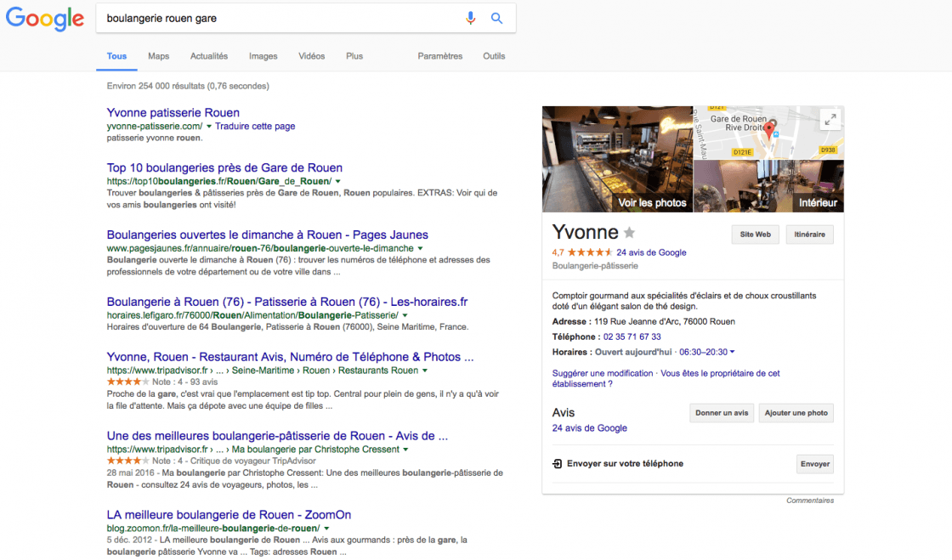Click the stars on the Ma boulangerie result
The height and width of the screenshot is (560, 952).
click(x=127, y=461)
